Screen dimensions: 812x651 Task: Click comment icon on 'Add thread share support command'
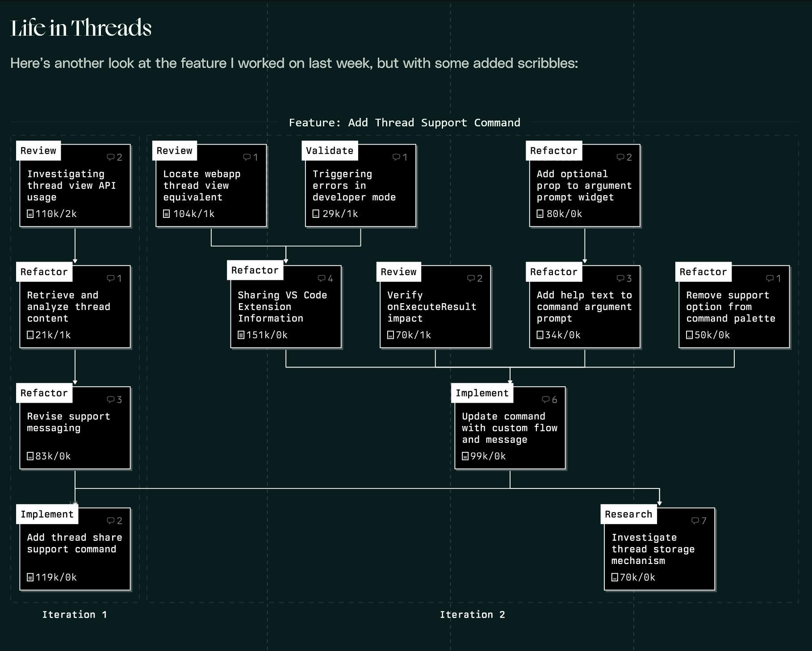pyautogui.click(x=111, y=521)
